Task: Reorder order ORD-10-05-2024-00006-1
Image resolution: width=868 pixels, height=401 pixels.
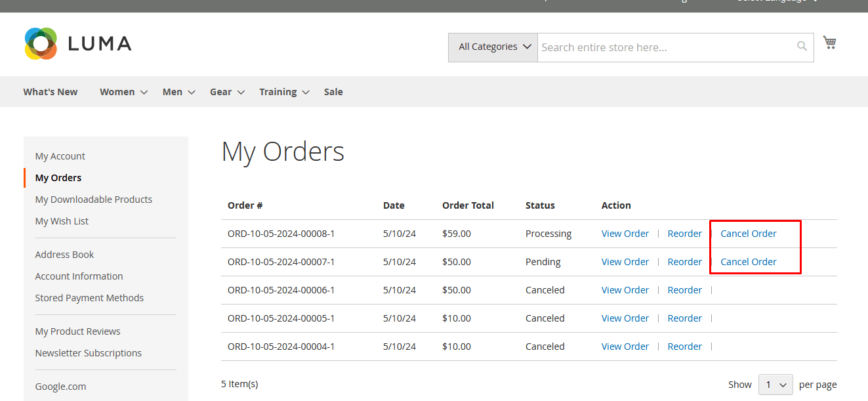Action: coord(684,290)
